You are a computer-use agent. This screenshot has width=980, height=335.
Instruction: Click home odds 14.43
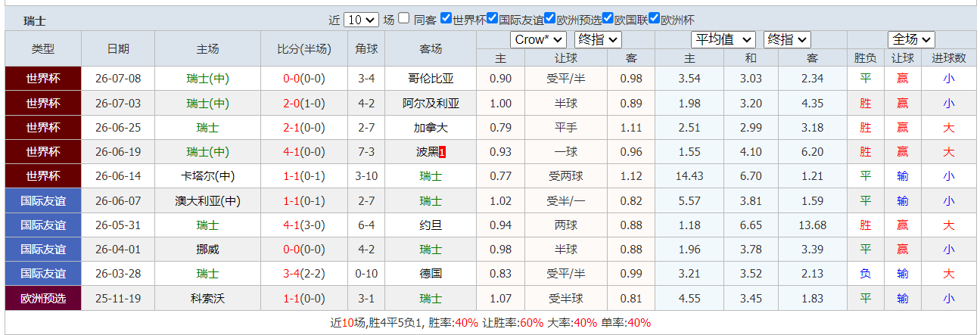(x=689, y=176)
